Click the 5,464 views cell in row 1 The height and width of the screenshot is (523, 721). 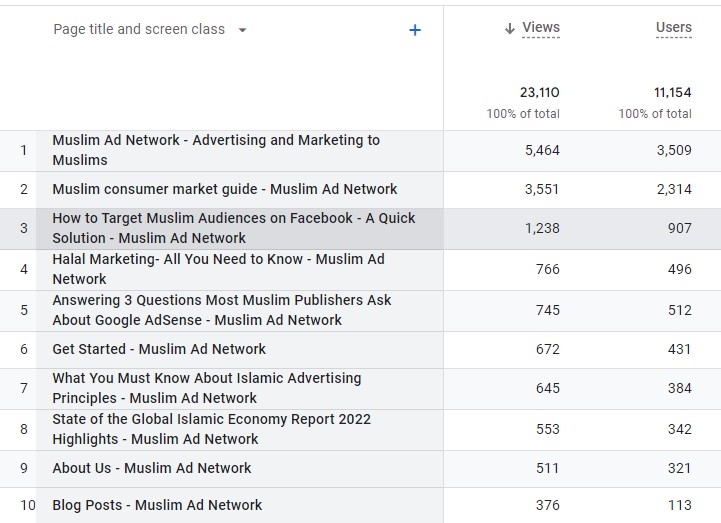coord(542,150)
